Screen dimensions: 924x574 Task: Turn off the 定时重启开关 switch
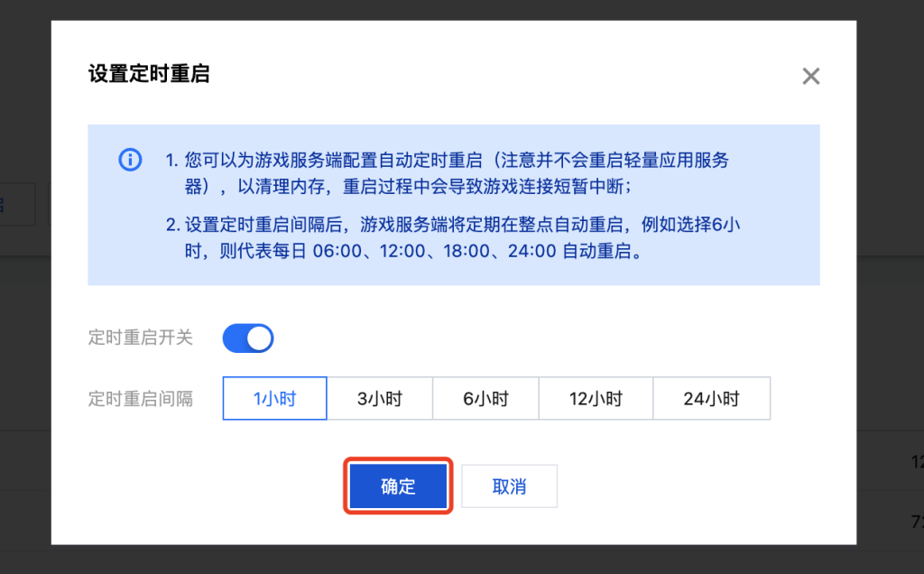click(247, 338)
